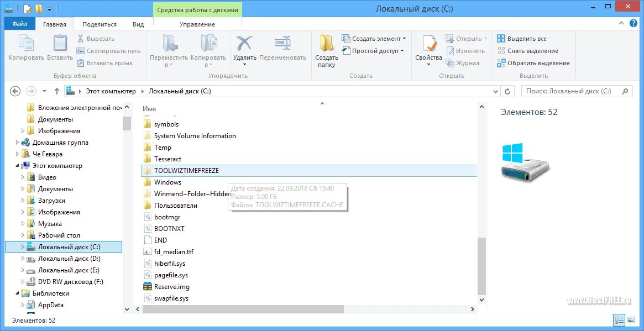Screen dimensions: 644x331
Task: Click navigation pane scroll down arrow
Action: coord(127,309)
